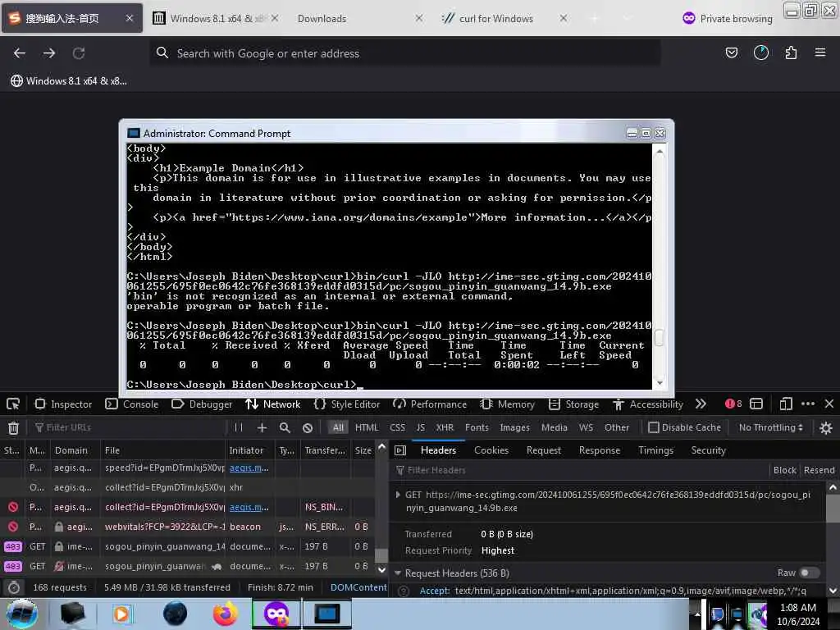
Task: Open the Cookies tab in details
Action: pos(491,450)
